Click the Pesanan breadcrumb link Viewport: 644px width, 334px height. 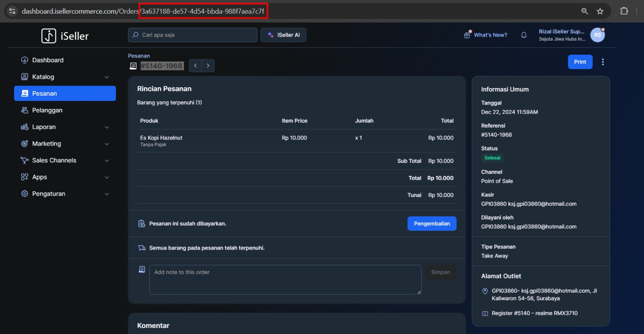[x=139, y=56]
